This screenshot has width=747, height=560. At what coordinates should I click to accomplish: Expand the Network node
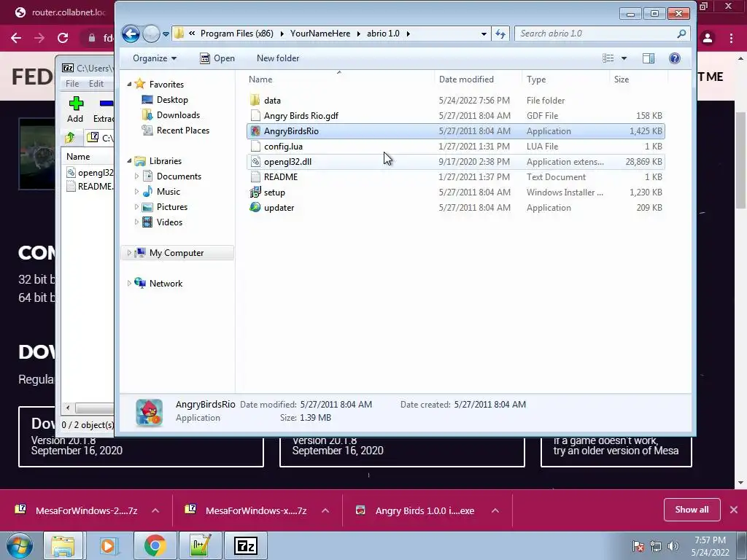click(129, 284)
